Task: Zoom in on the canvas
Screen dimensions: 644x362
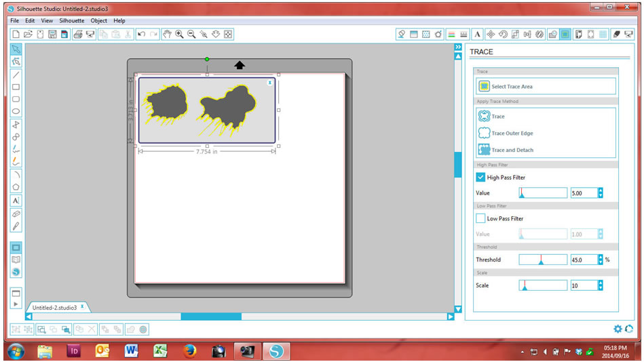Action: click(x=179, y=34)
